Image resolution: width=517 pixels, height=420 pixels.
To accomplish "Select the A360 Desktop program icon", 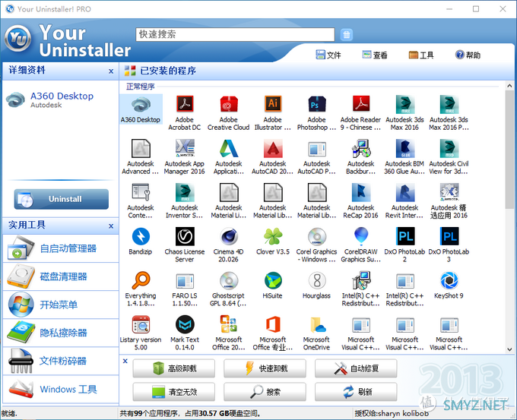I will pyautogui.click(x=141, y=105).
